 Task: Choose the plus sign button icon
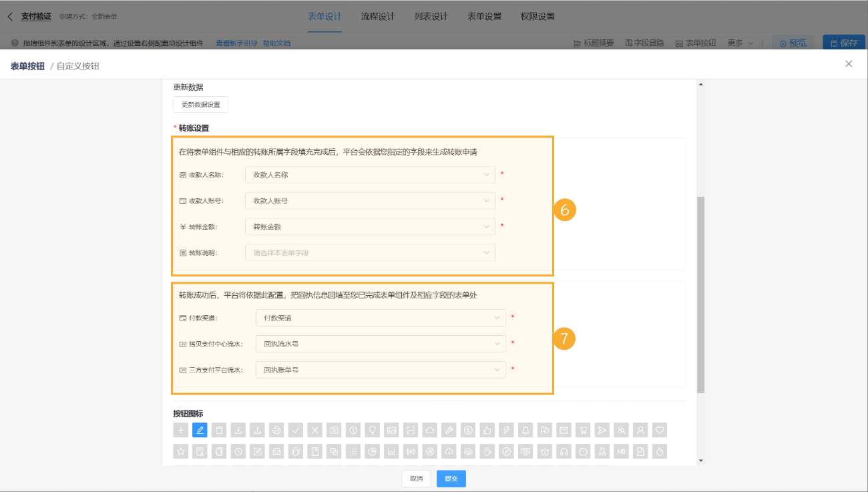pyautogui.click(x=180, y=430)
